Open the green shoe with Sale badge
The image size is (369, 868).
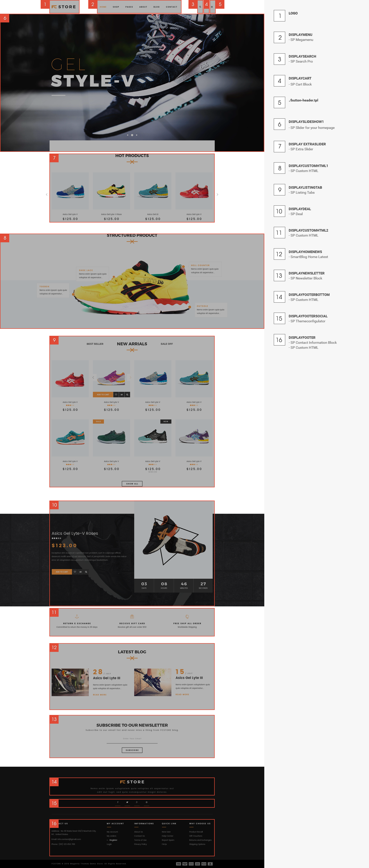point(111,438)
